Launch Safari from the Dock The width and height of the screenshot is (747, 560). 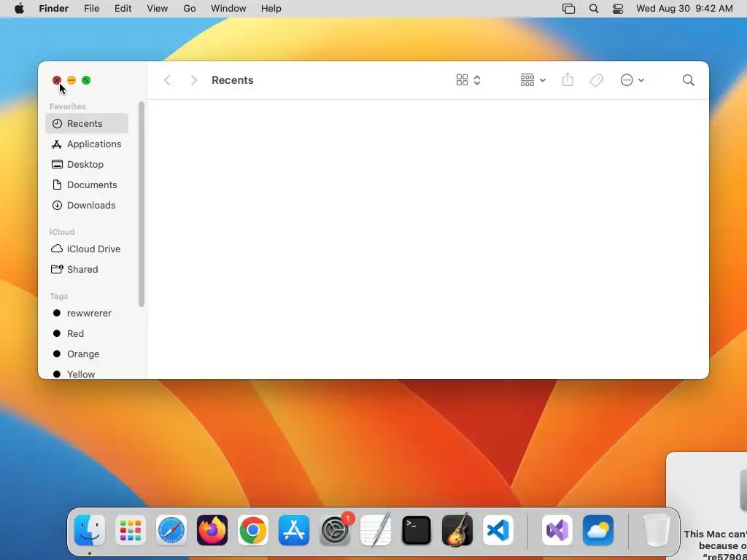171,530
